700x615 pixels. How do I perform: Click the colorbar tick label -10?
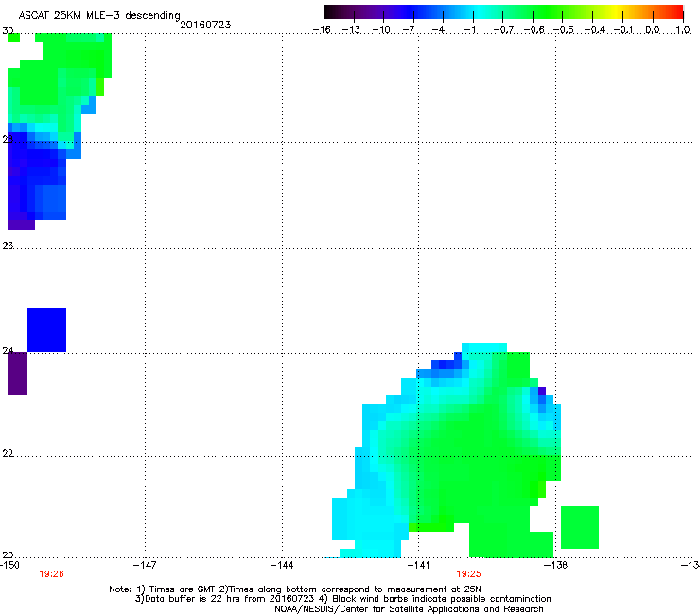tap(381, 30)
